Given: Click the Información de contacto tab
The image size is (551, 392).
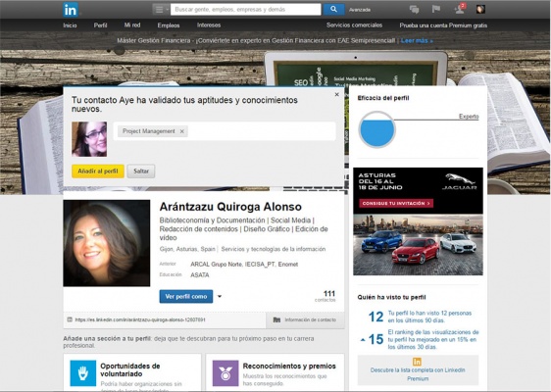Looking at the screenshot, I should point(305,320).
